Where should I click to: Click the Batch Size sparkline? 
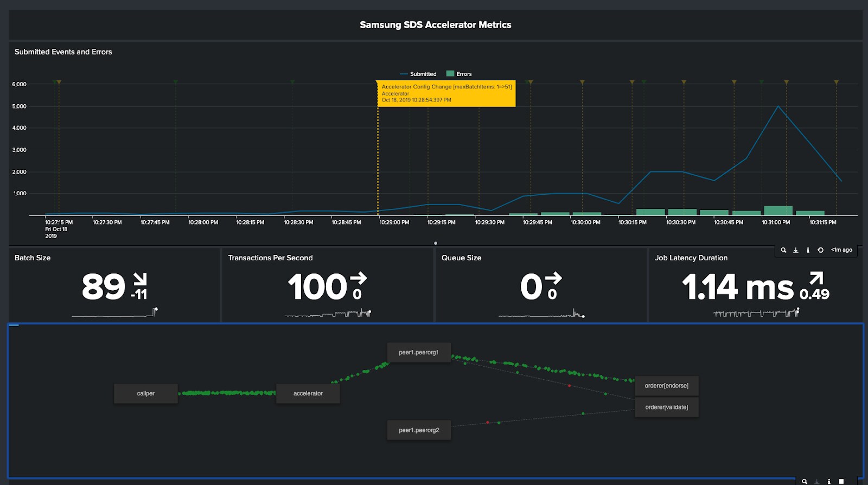pos(114,312)
